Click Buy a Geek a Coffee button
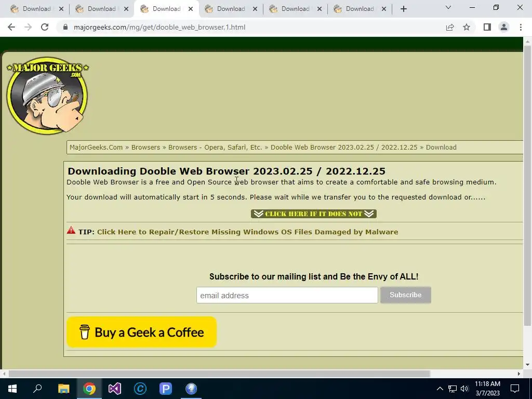This screenshot has height=399, width=532. click(141, 332)
